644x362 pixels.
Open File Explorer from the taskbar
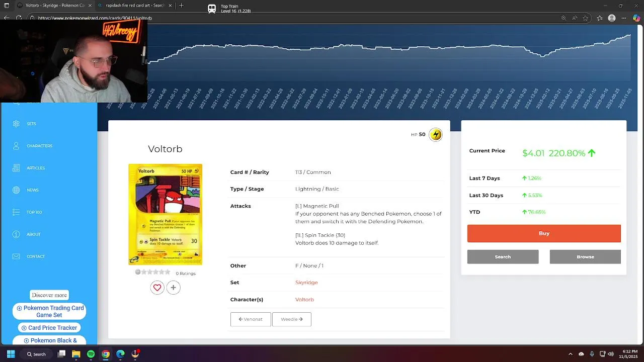click(76, 354)
